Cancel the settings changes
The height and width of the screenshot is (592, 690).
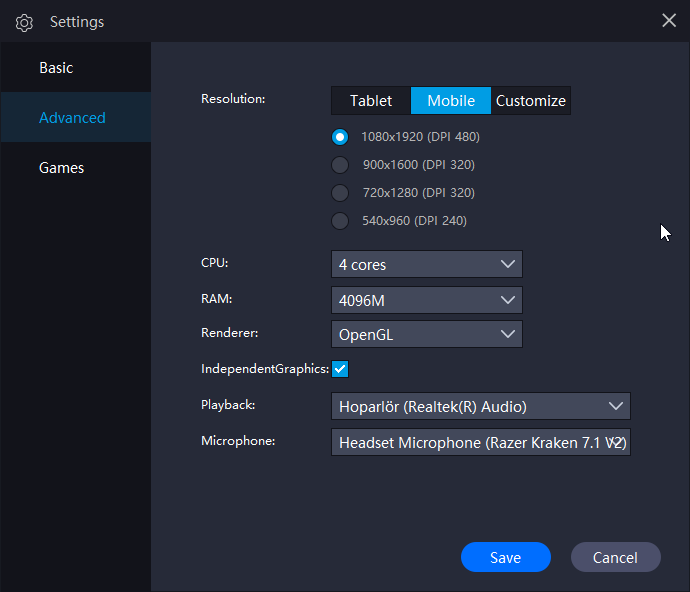pos(616,557)
